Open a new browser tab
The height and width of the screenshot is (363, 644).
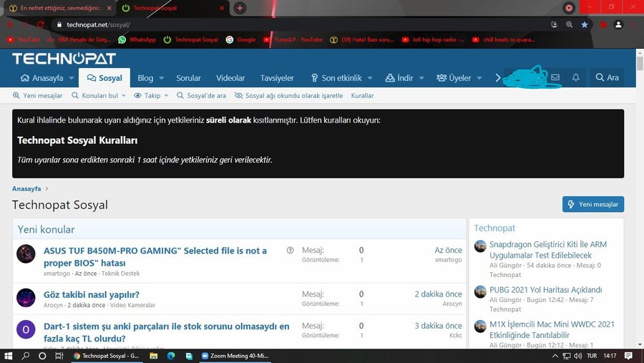coord(240,8)
